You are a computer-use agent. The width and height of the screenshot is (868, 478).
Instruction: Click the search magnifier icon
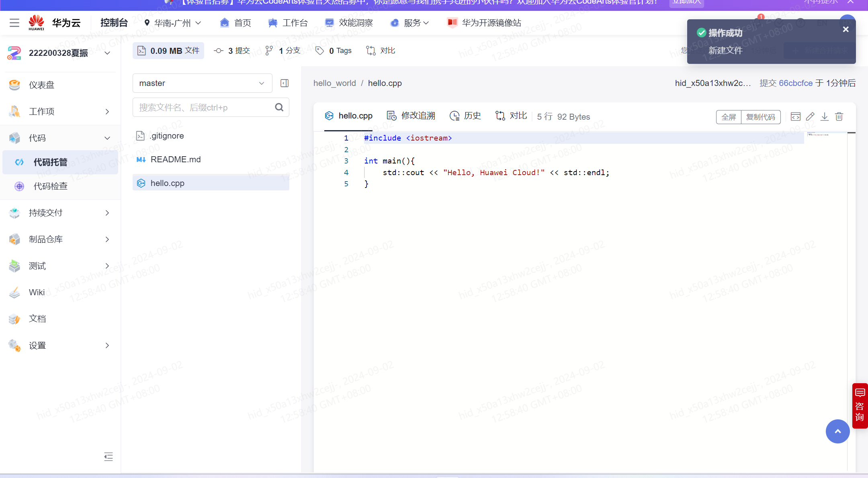(279, 107)
